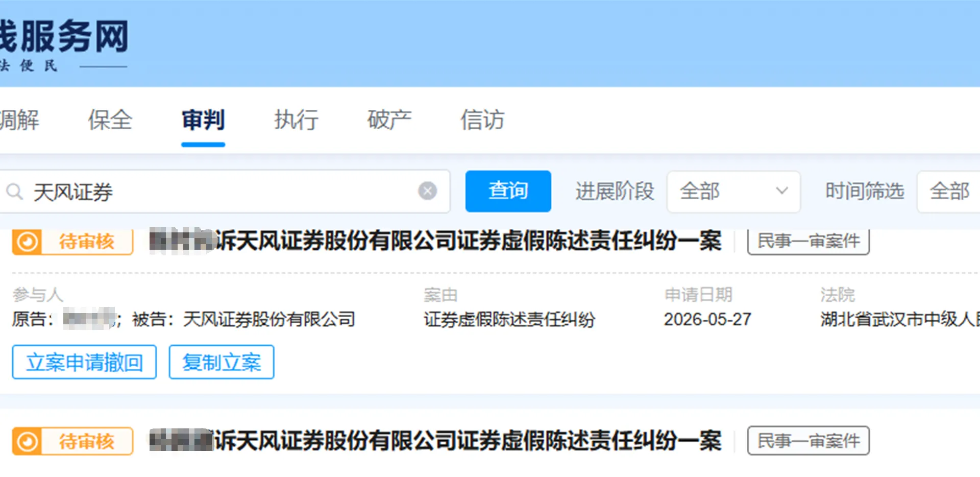Click the site logo text 服务网
The width and height of the screenshot is (980, 477).
pyautogui.click(x=74, y=37)
